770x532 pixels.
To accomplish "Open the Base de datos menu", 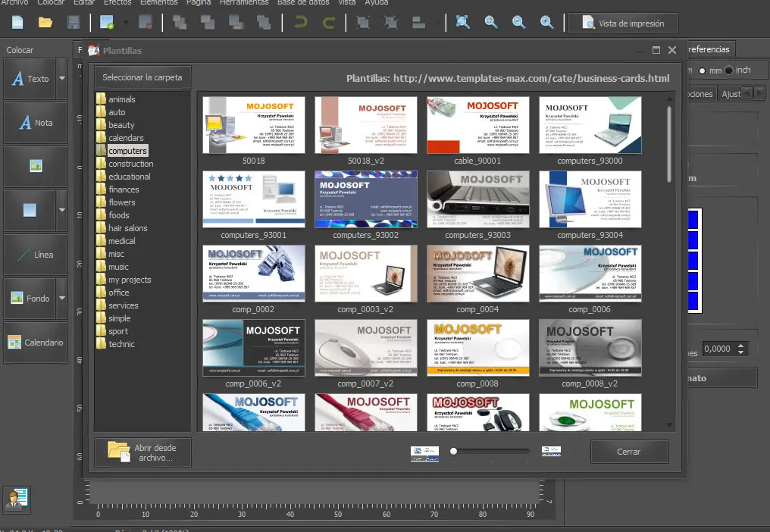I will coord(304,3).
